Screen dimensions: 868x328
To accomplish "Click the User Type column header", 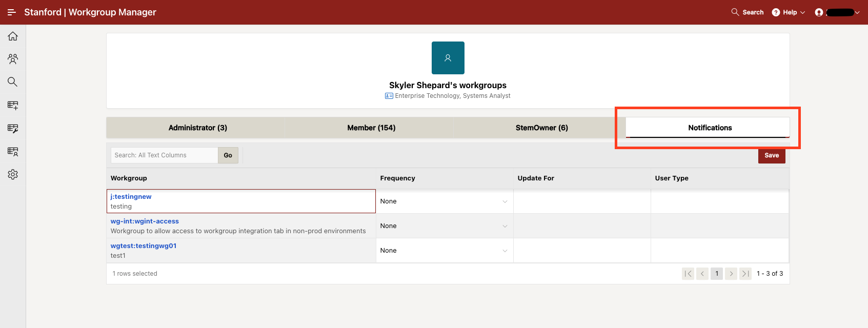I will point(672,178).
